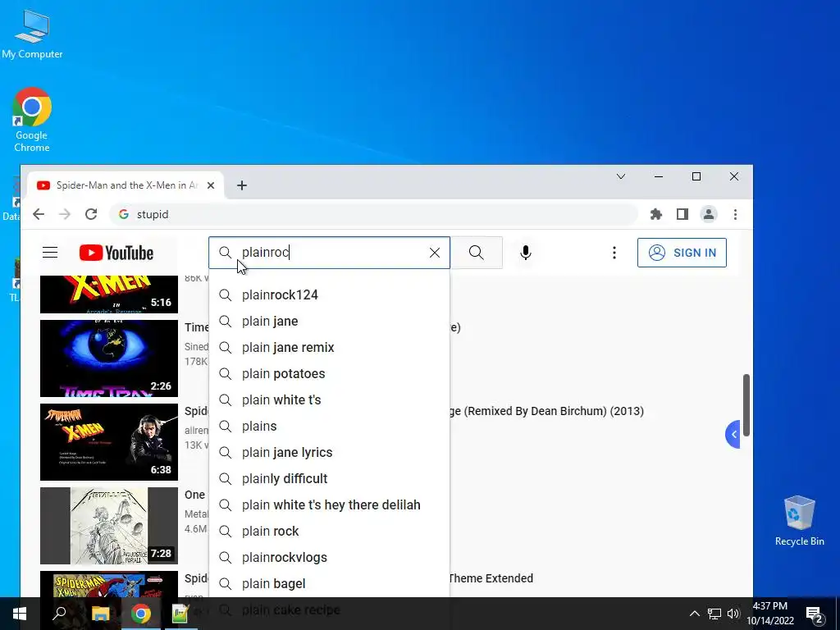Screen dimensions: 840x630
Task: Choose suggestion plains
Action: 329,426
